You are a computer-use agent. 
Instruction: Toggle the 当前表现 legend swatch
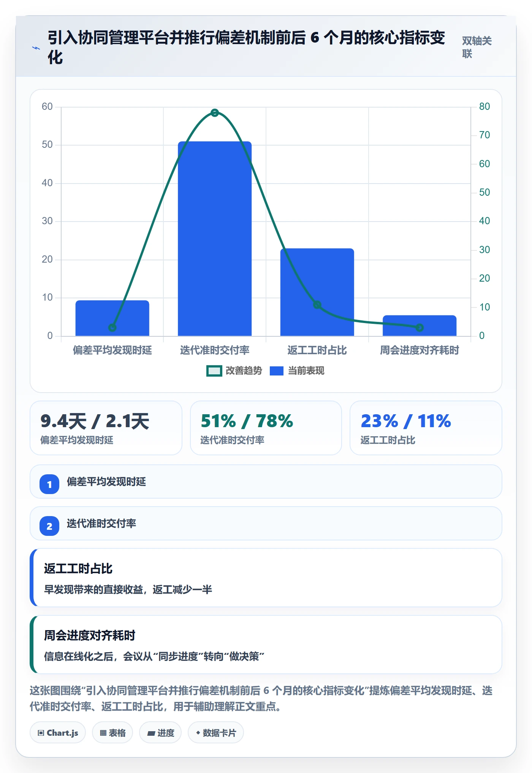[x=277, y=371]
